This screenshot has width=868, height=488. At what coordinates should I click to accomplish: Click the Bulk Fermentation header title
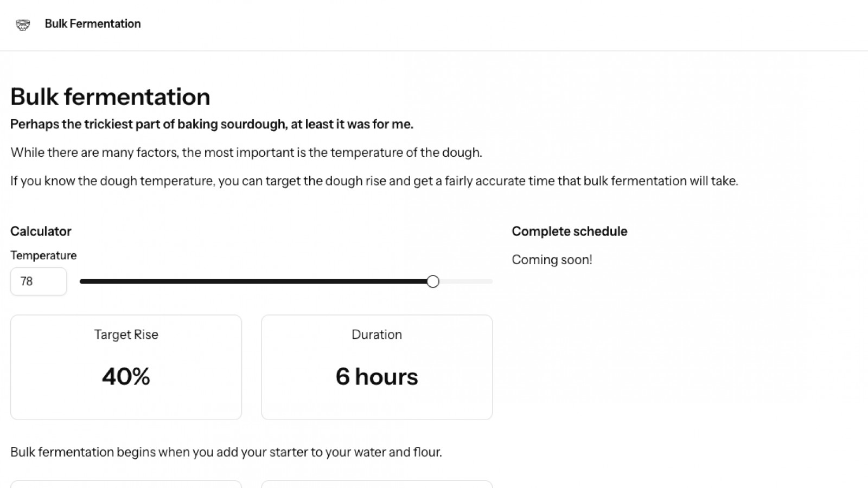click(93, 24)
